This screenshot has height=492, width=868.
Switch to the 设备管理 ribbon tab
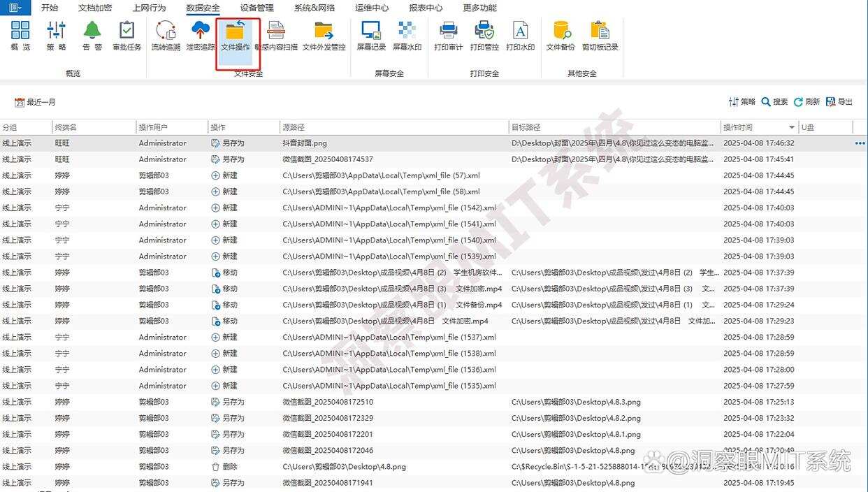[x=256, y=8]
